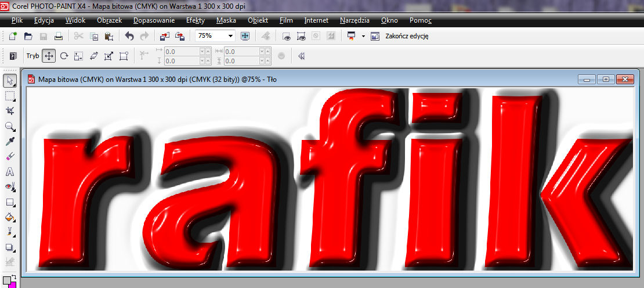Image resolution: width=644 pixels, height=288 pixels.
Task: Select the Rectangle Mask tool
Action: (10, 96)
